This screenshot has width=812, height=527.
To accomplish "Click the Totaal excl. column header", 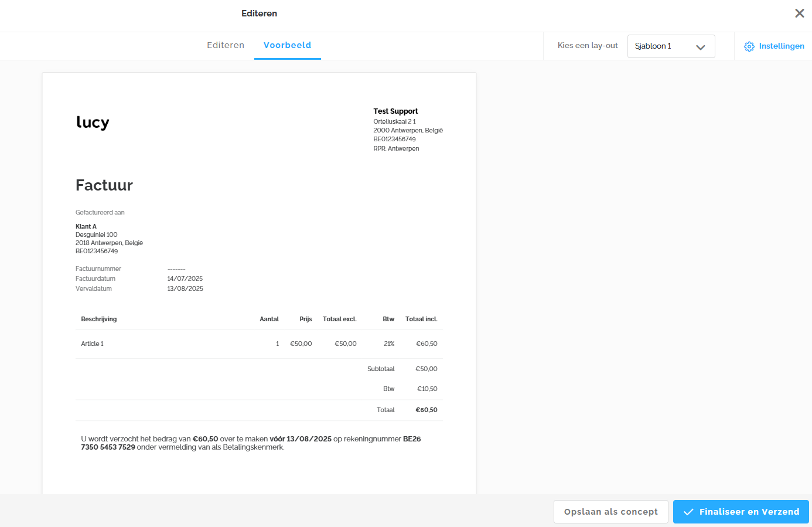I will click(x=340, y=319).
